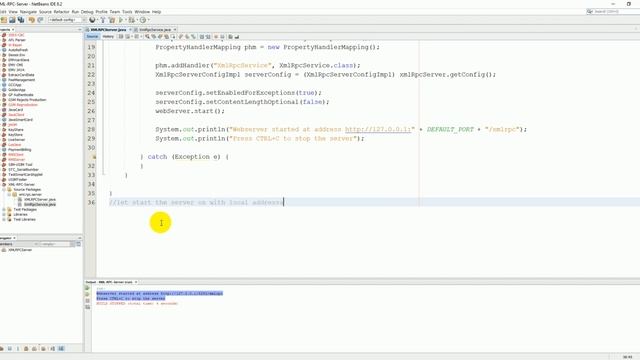Viewport: 640px width, 360px height.
Task: Toggle Highlight Search in editor toolbar
Action: point(166,37)
